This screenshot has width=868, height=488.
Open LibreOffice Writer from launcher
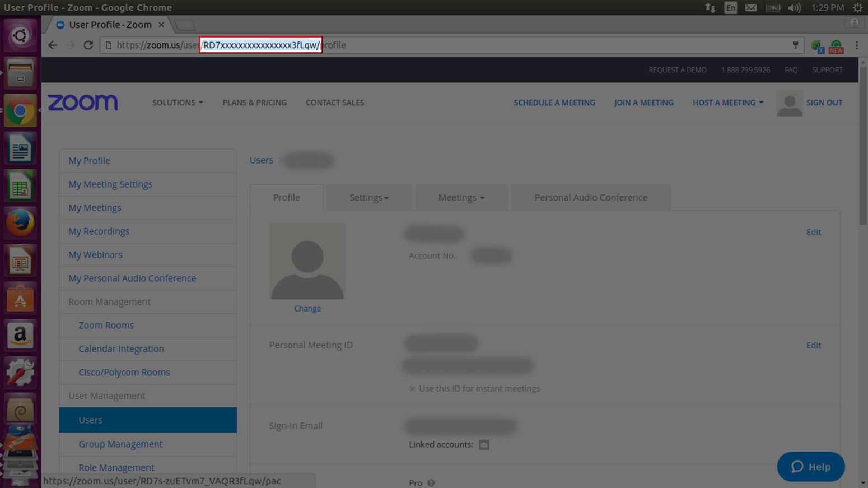(20, 148)
